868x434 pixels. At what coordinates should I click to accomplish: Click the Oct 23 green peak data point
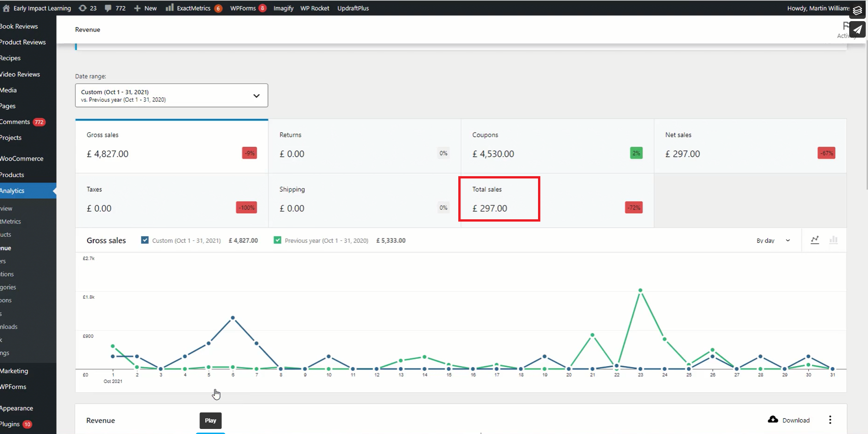pyautogui.click(x=640, y=290)
